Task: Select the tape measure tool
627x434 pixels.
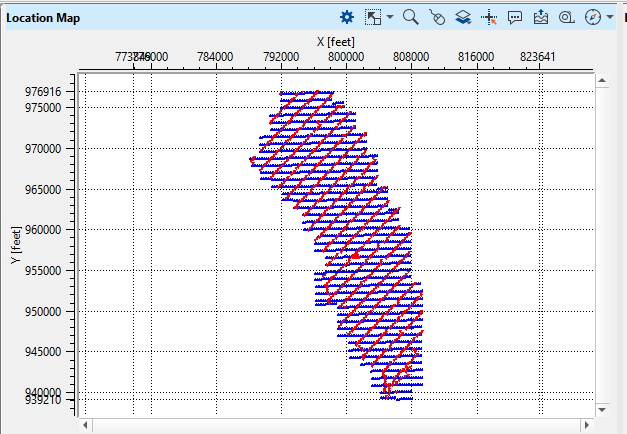Action: tap(567, 17)
